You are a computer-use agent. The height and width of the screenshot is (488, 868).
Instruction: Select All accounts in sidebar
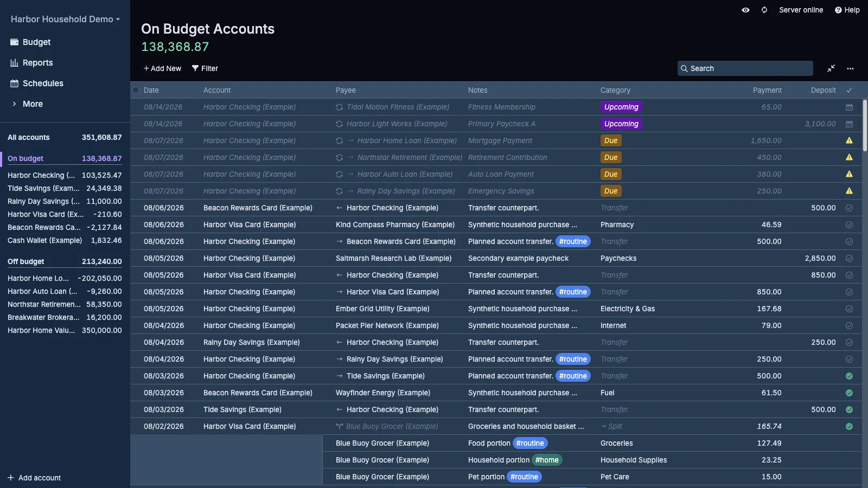click(x=65, y=137)
